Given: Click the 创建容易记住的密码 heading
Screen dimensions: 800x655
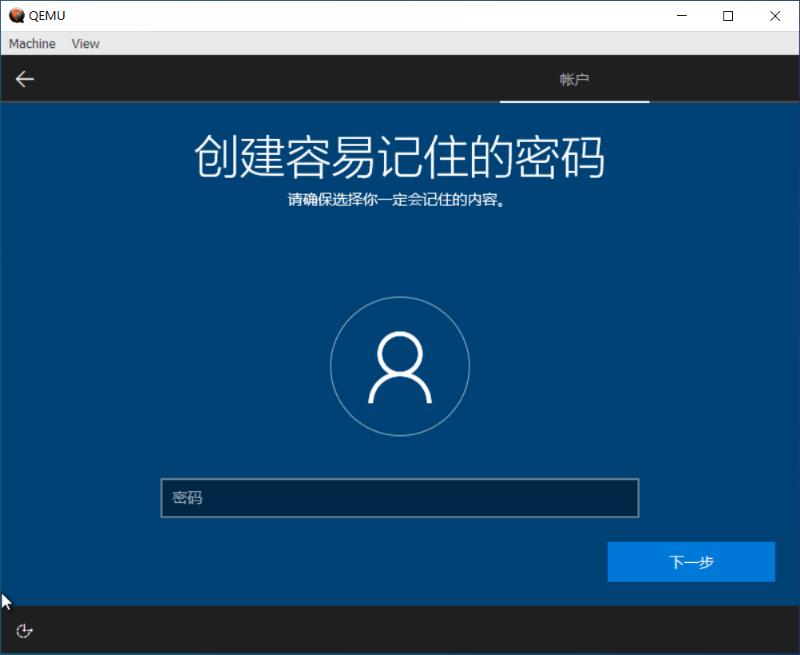Looking at the screenshot, I should pyautogui.click(x=400, y=155).
